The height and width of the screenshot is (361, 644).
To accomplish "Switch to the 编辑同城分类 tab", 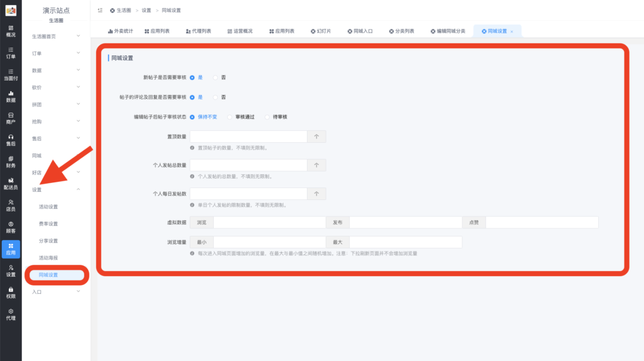I will tap(448, 31).
